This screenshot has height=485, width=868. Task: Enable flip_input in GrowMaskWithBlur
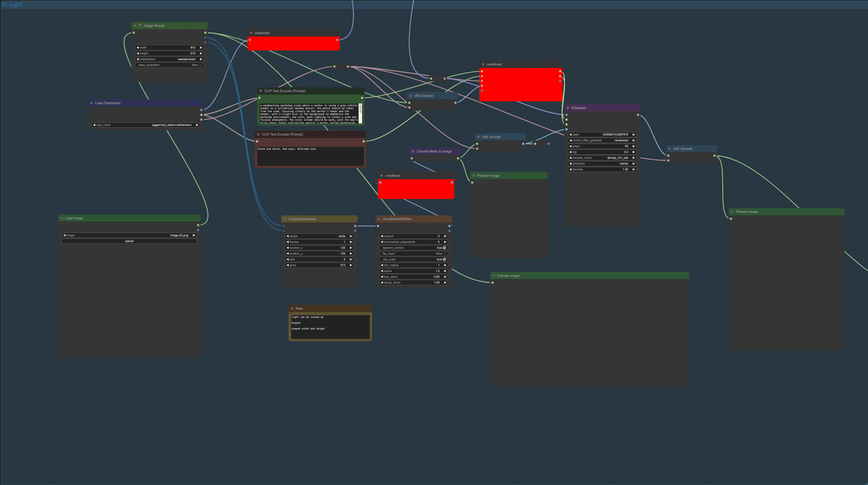click(x=413, y=254)
